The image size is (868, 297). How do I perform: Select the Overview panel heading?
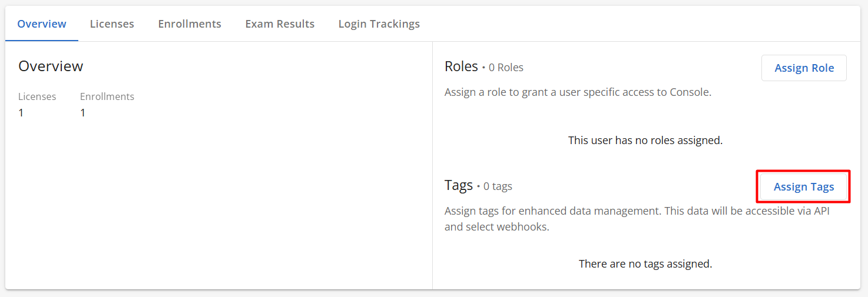coord(51,66)
